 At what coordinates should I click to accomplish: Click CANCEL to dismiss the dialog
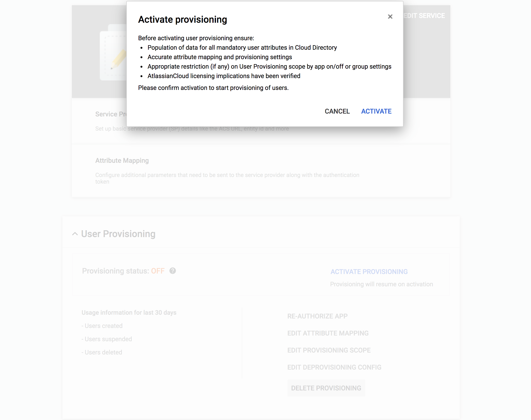[x=338, y=111]
